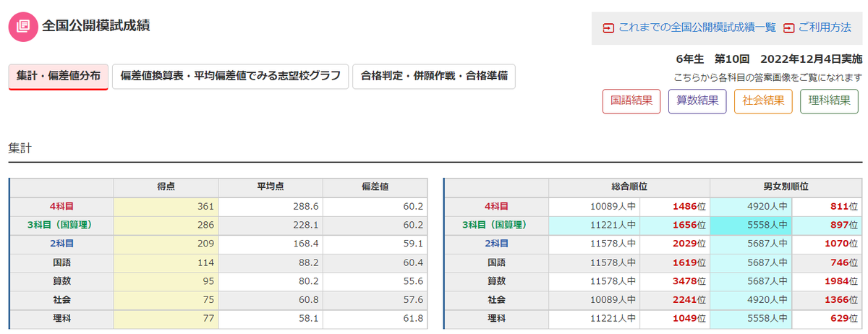Click the red arrow icon before ご利用方法
868x334 pixels.
click(x=788, y=27)
